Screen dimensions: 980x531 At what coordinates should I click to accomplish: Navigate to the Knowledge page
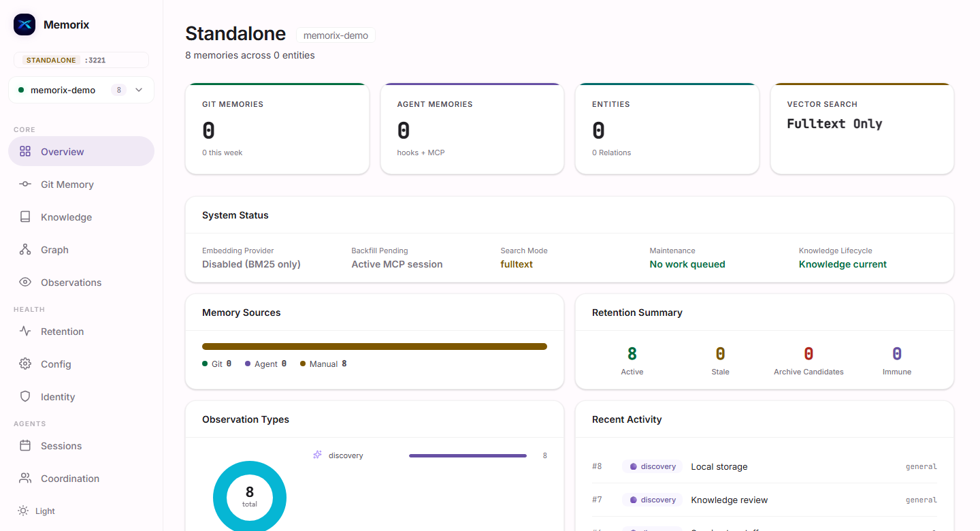coord(81,216)
